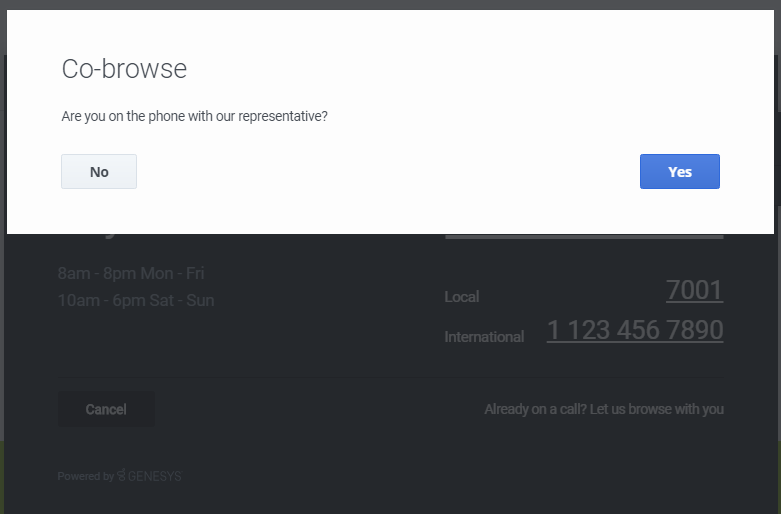Click the underlined bar below Yes button
Screen dimensions: 781x514
[x=583, y=237]
